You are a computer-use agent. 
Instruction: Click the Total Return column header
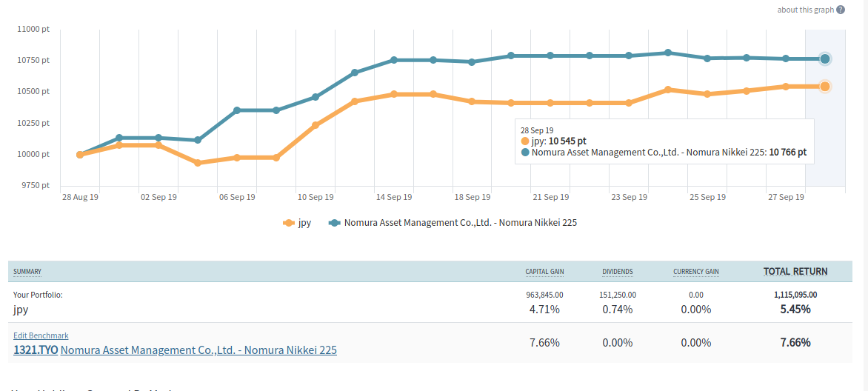(795, 272)
